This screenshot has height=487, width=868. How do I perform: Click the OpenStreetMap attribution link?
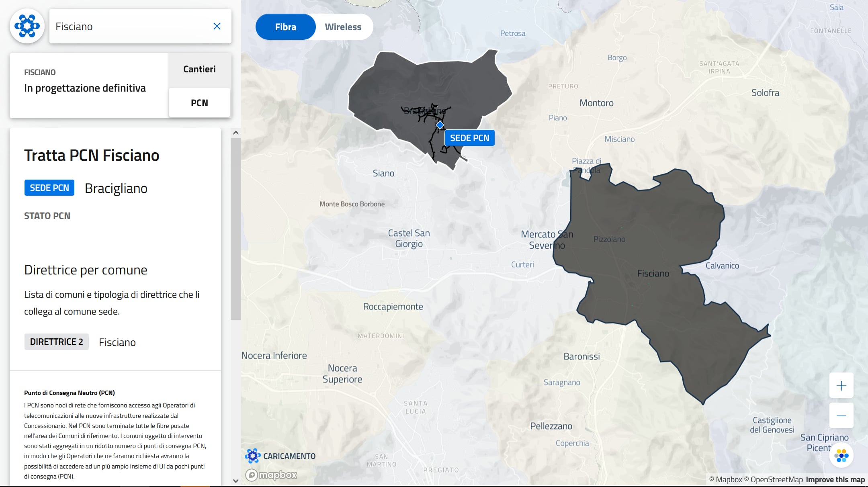(776, 479)
